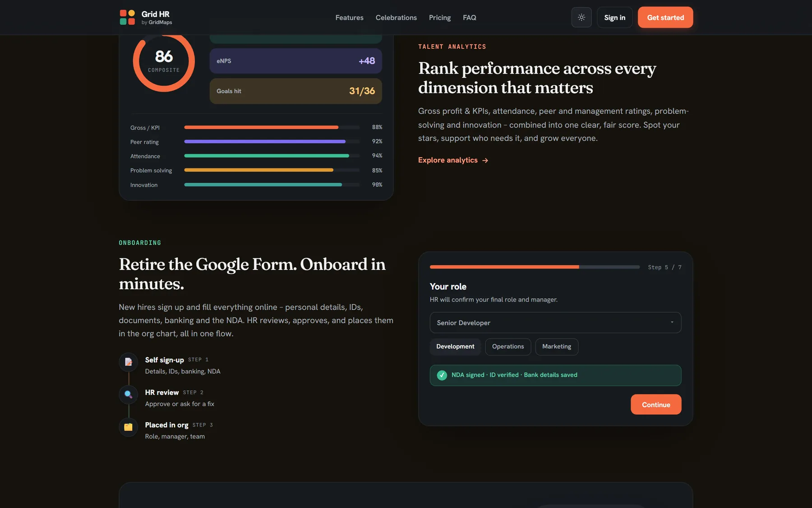Click 'Role, manager, team' description

175,436
